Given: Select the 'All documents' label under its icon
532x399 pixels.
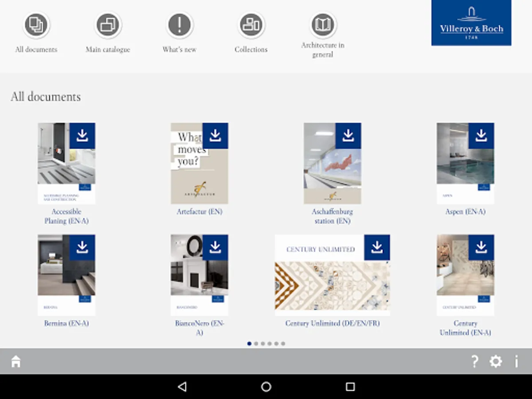Looking at the screenshot, I should pyautogui.click(x=36, y=50).
